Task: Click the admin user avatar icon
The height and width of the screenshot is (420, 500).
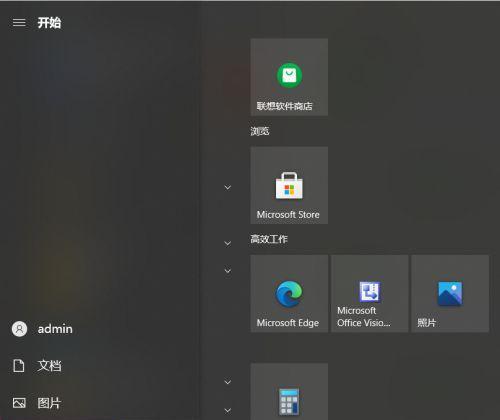Action: 20,329
